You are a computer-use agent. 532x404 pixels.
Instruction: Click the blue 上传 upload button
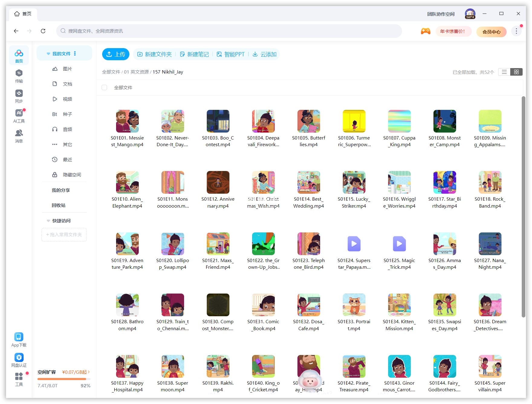coord(115,54)
